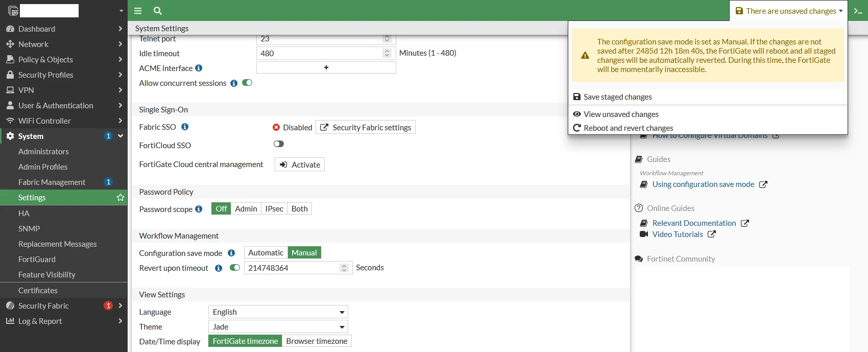868x352 pixels.
Task: Click System menu badge showing 1
Action: point(108,136)
